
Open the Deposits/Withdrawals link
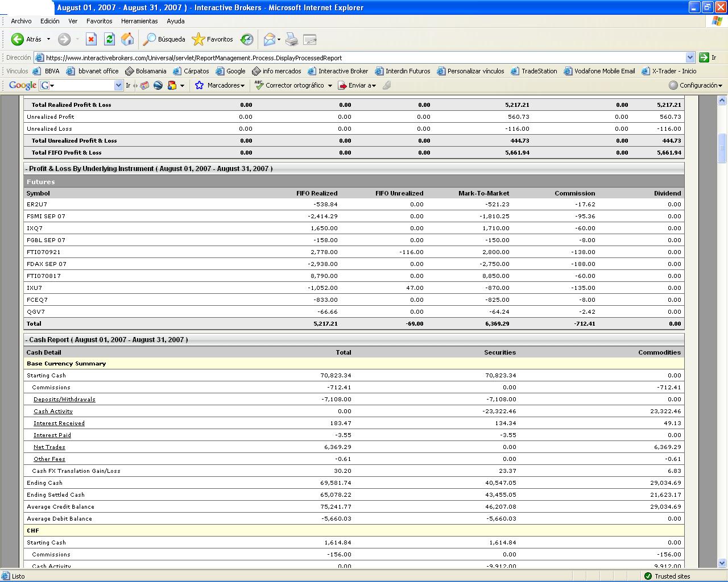coord(64,400)
